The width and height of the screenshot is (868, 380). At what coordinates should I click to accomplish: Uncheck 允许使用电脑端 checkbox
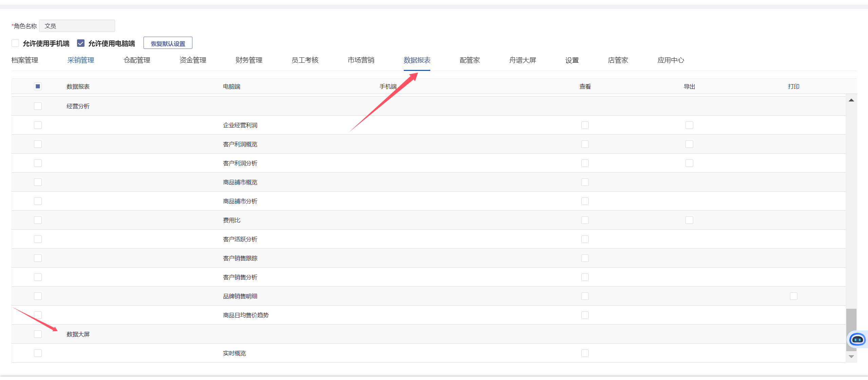[81, 43]
